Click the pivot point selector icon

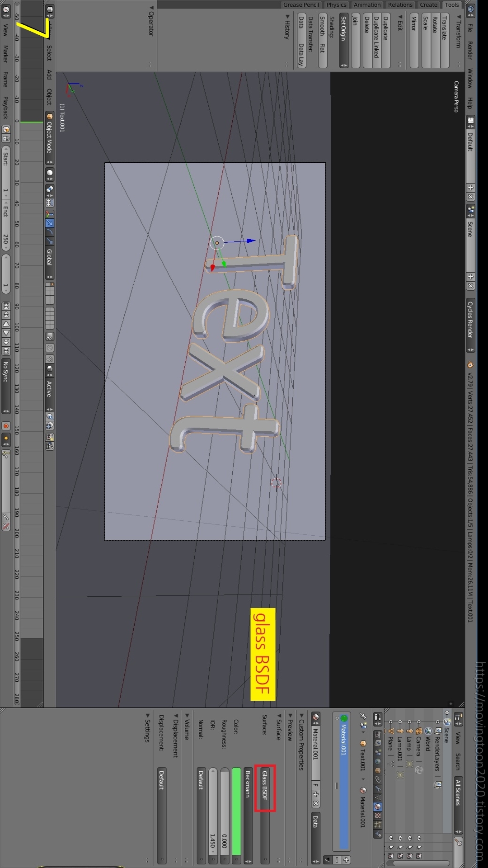[x=49, y=190]
